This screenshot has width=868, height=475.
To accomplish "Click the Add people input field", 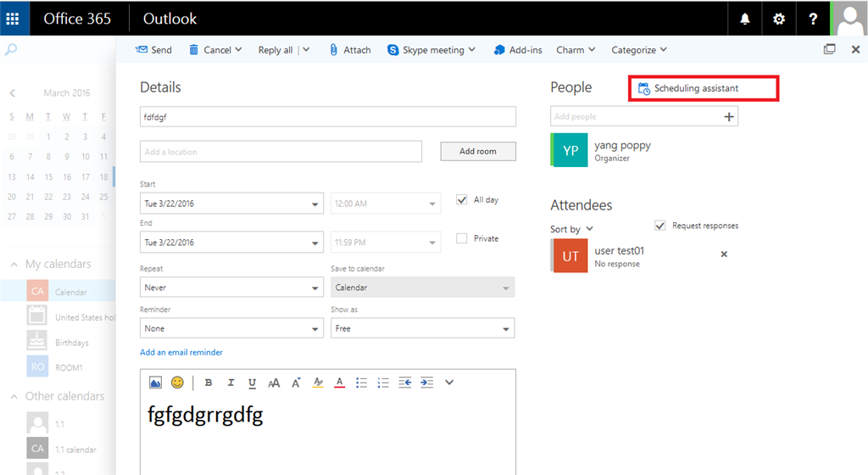I will tap(636, 116).
